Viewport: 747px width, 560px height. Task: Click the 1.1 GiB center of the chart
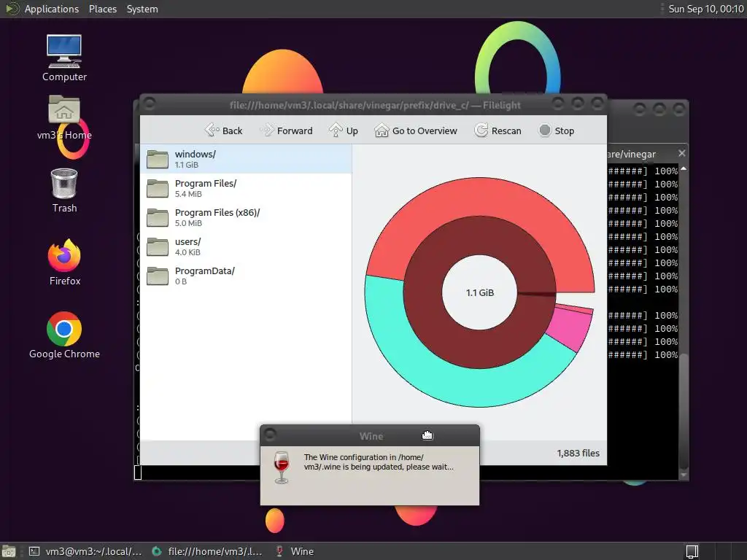pyautogui.click(x=480, y=292)
